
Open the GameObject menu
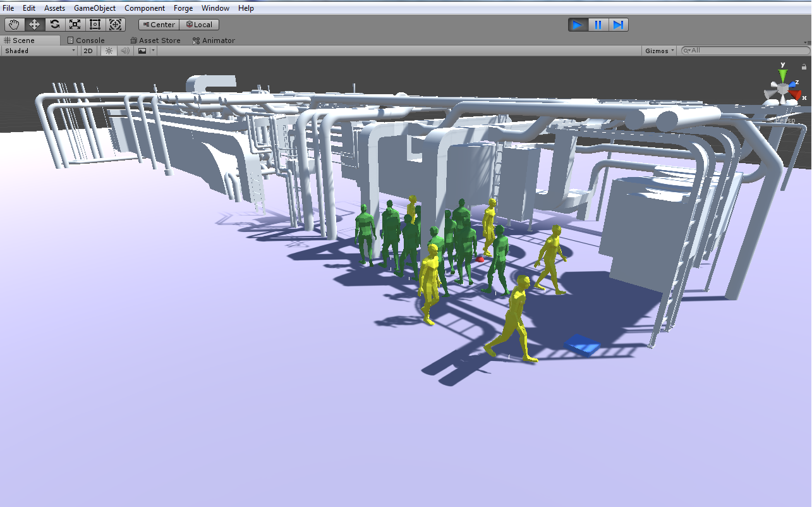95,8
